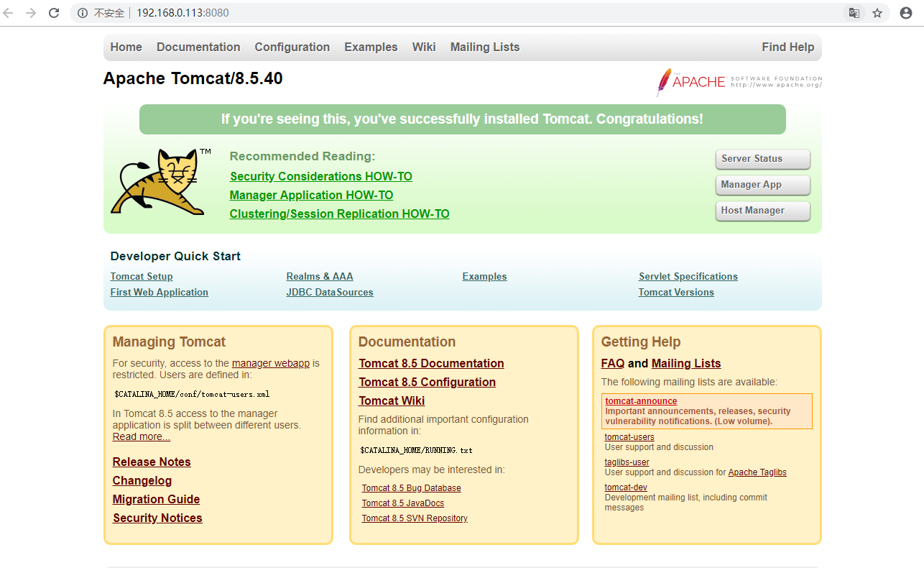Open the tomcat-users mailing list link
This screenshot has width=924, height=568.
click(x=629, y=437)
